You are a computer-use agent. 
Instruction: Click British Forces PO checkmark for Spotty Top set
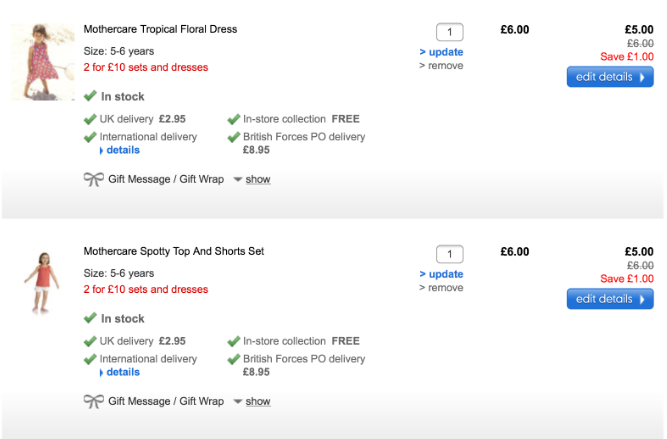(x=233, y=359)
